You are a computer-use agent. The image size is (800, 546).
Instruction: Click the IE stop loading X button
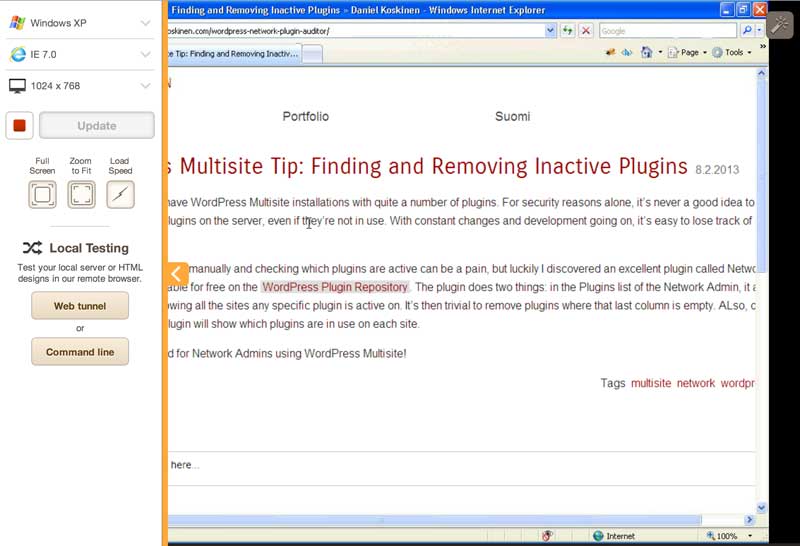[x=585, y=31]
